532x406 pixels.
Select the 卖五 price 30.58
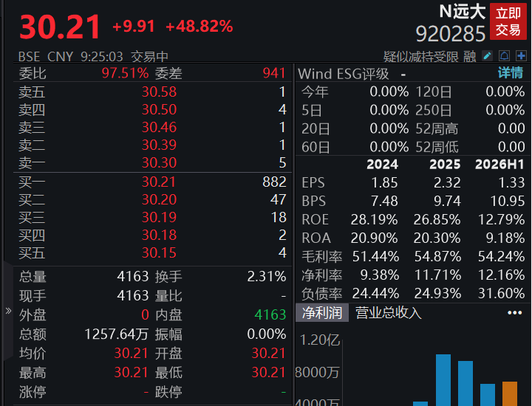tap(159, 92)
